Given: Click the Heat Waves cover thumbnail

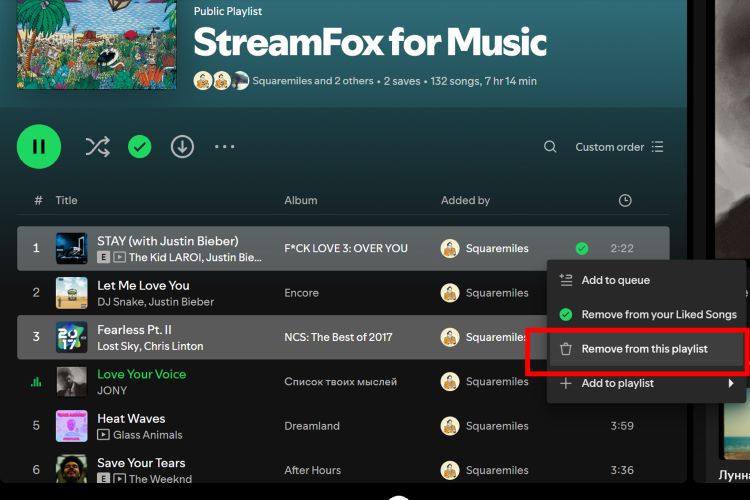Looking at the screenshot, I should (x=72, y=426).
